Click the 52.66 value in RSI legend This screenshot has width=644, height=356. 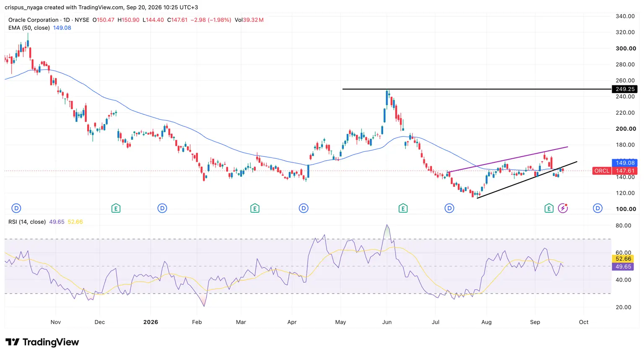point(75,222)
